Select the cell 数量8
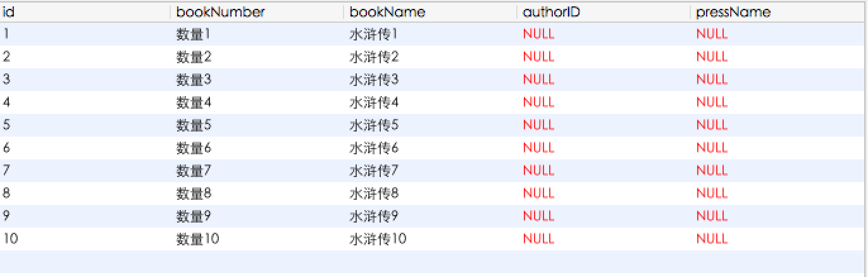This screenshot has height=277, width=868. (257, 194)
